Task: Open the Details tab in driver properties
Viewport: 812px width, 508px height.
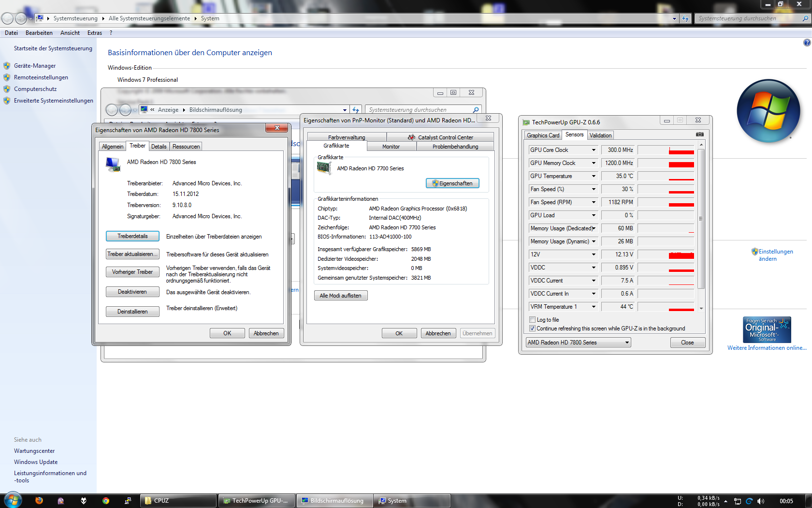Action: [159, 147]
